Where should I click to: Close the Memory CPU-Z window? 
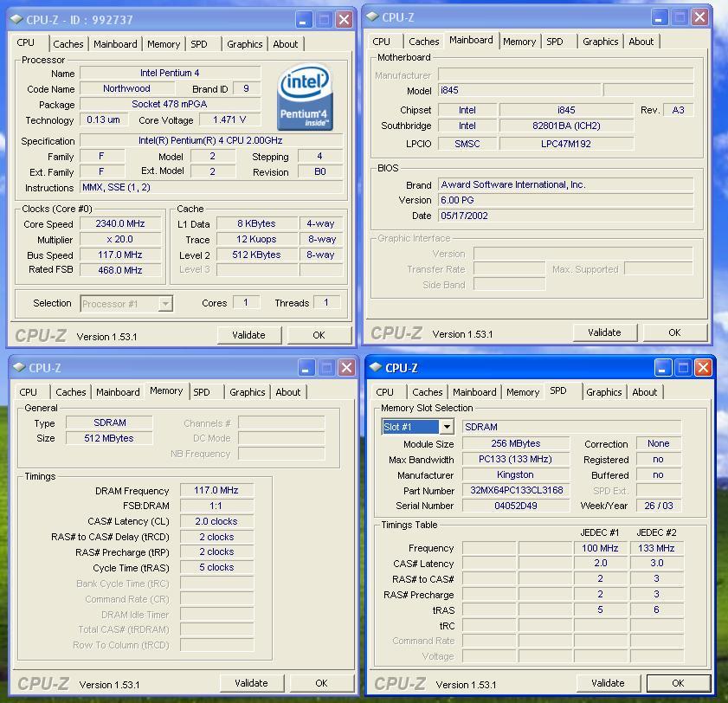346,368
